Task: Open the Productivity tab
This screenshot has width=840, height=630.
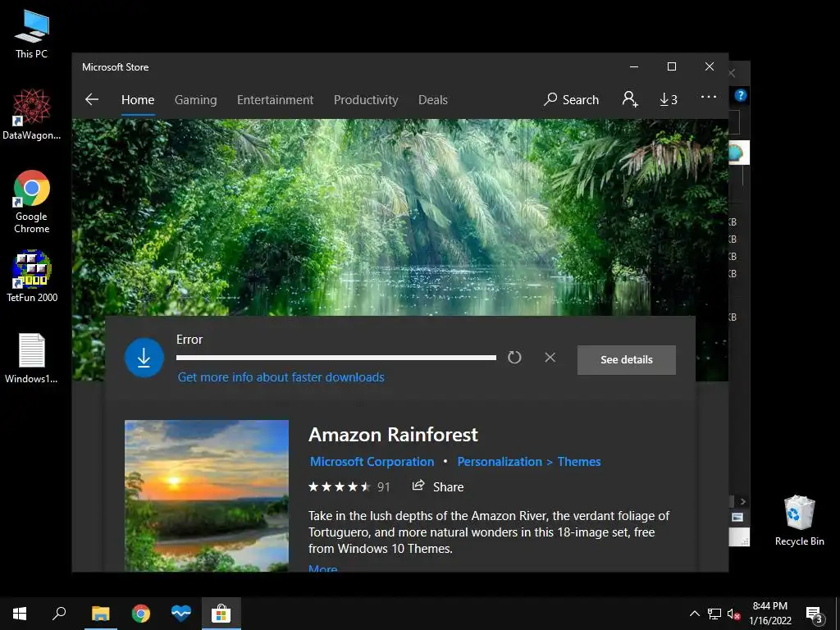Action: pyautogui.click(x=366, y=99)
